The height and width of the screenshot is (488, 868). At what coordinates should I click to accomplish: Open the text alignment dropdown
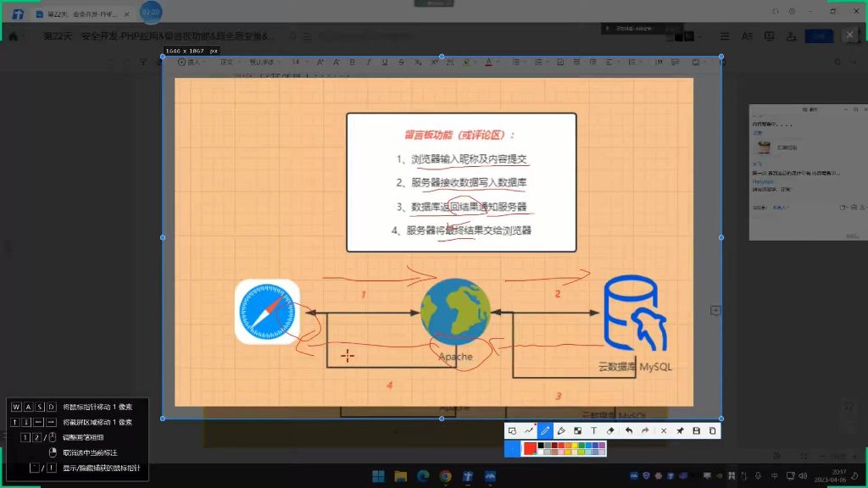(610, 63)
